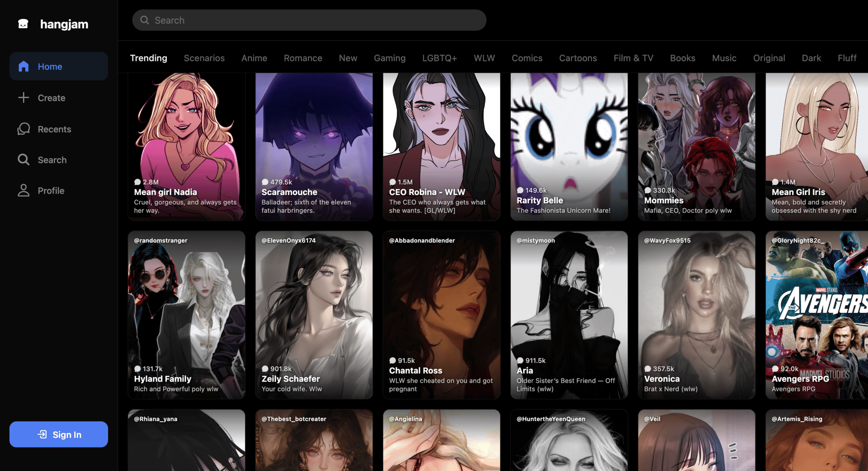Click the Profile person icon

coord(24,190)
